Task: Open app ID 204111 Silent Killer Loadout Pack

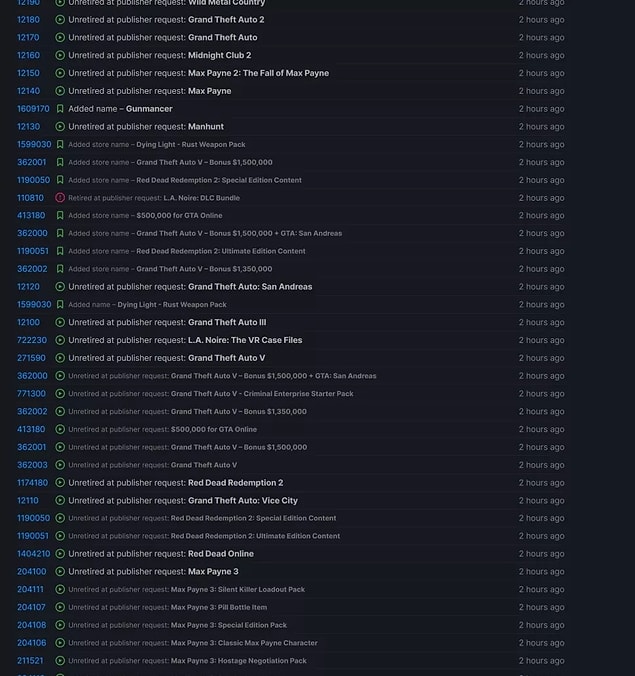Action: tap(30, 589)
